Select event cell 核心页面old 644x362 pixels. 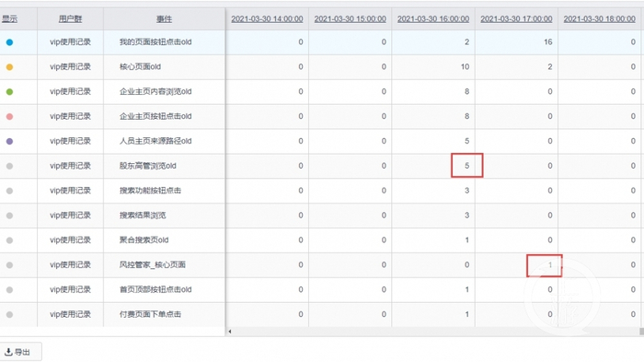(x=140, y=66)
